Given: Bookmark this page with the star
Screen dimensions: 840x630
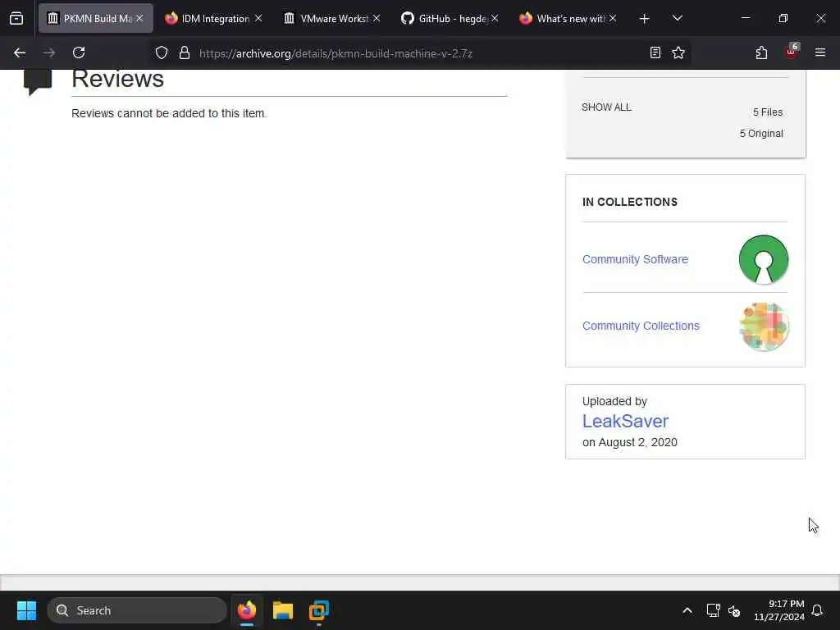Looking at the screenshot, I should [678, 52].
